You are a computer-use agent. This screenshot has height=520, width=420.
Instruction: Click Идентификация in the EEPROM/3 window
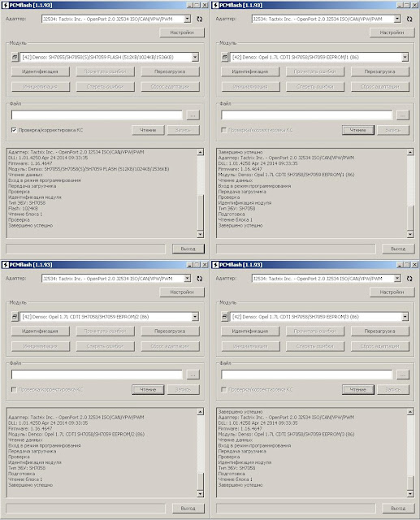250,331
